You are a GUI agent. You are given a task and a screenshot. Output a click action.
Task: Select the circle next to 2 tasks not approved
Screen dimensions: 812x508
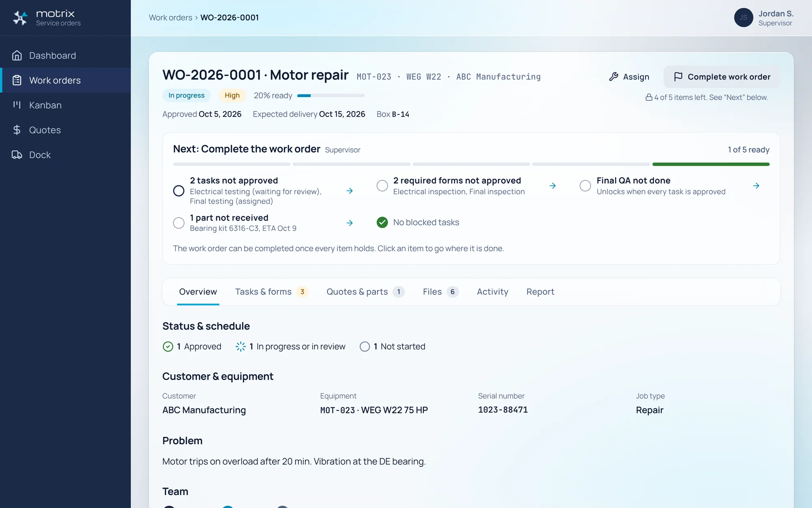tap(179, 191)
